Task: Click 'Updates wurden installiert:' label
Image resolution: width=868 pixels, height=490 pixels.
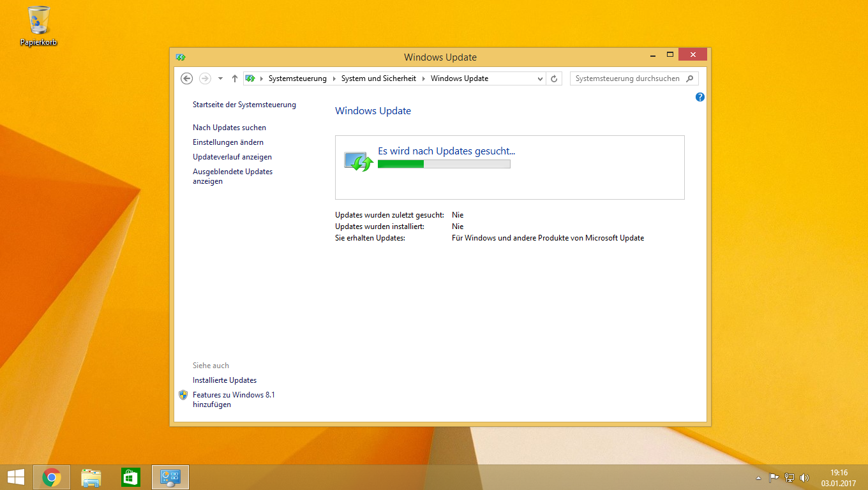Action: (x=380, y=226)
